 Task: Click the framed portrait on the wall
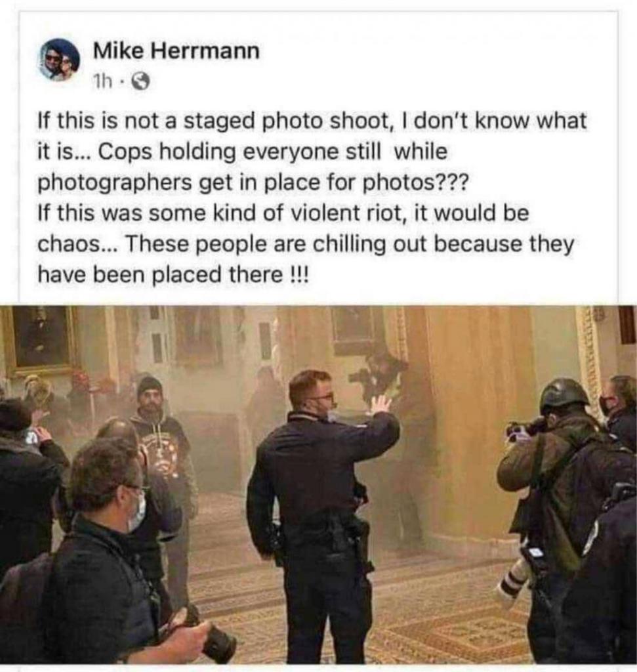click(40, 340)
